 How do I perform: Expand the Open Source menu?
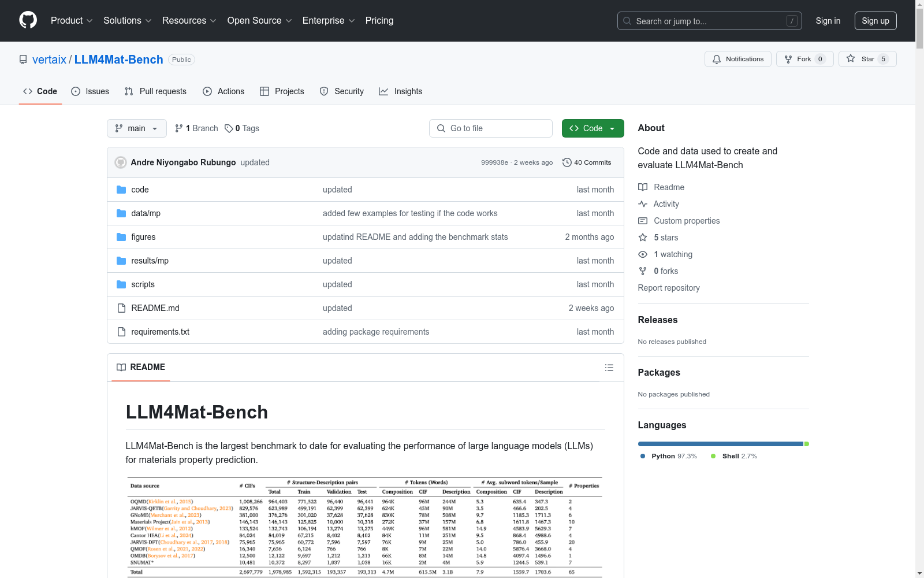(x=260, y=21)
